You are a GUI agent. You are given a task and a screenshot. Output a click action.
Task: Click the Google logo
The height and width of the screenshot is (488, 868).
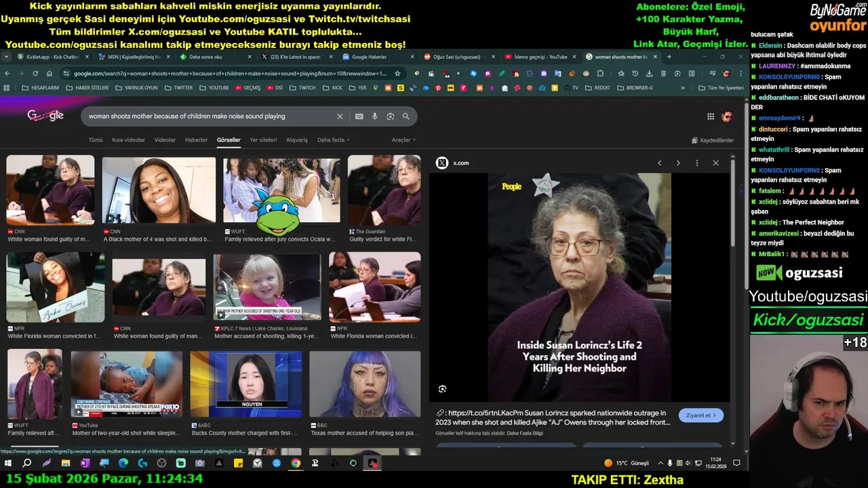coord(45,116)
